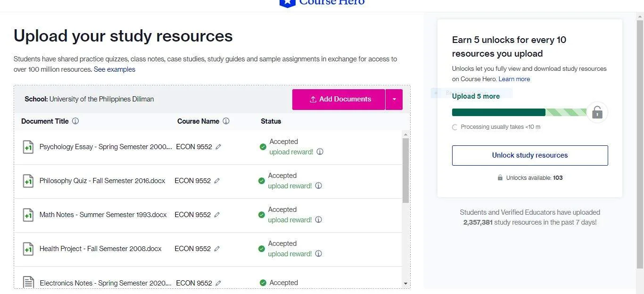Click upload reward! text for Health Project
Viewport: 644px width, 294px height.
tap(290, 254)
